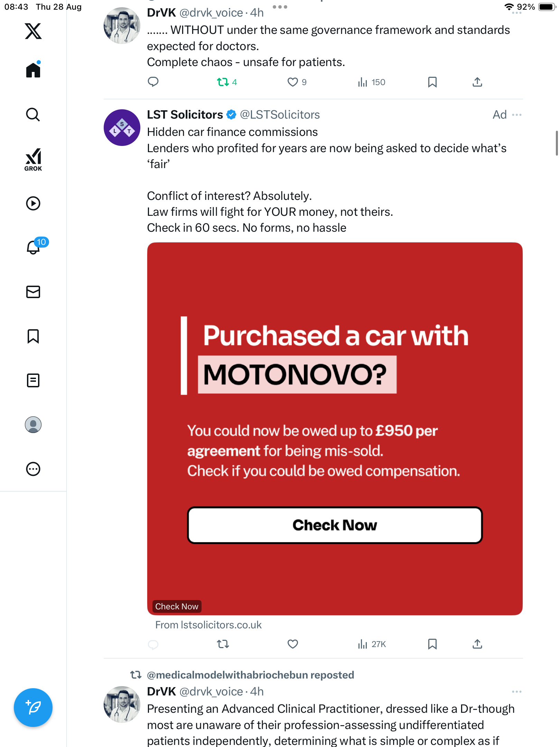Image resolution: width=560 pixels, height=747 pixels.
Task: Open DrVK's profile picture on bottom post
Action: pos(122,704)
